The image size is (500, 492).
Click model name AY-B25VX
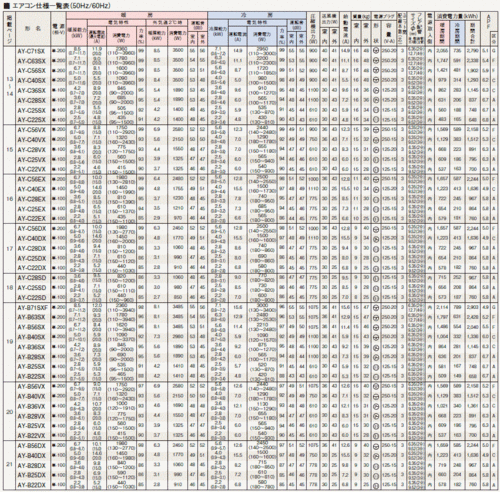(x=32, y=426)
